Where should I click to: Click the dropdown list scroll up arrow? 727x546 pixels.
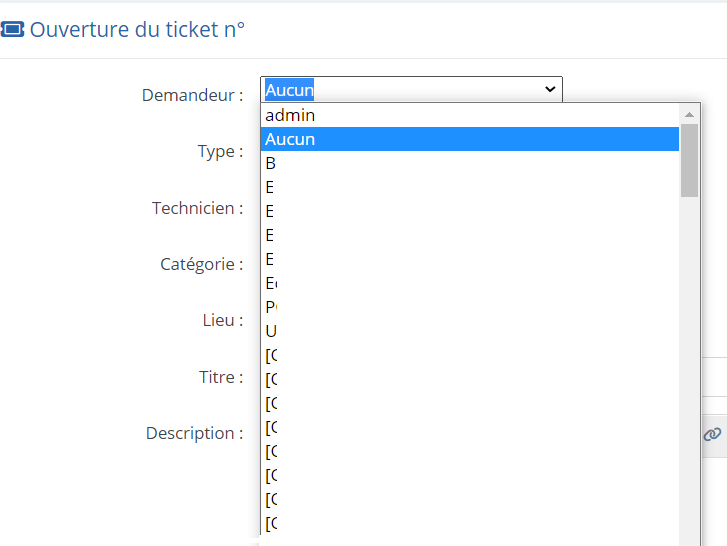(689, 114)
